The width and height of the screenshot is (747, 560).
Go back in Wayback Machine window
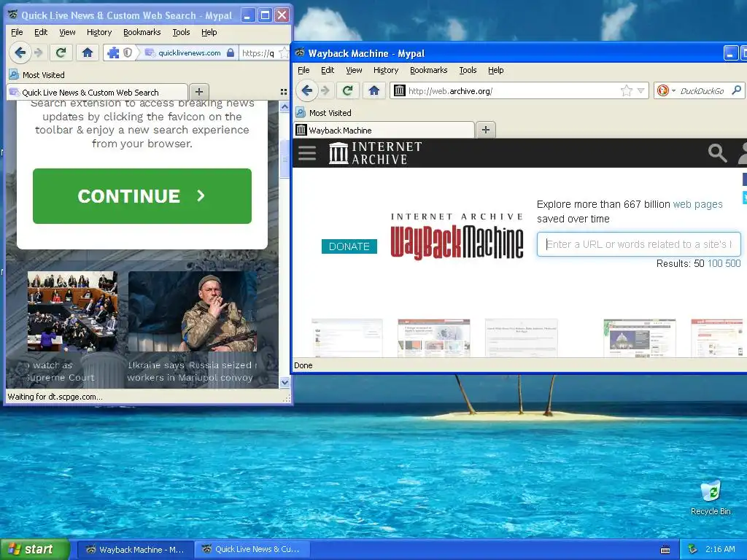point(307,90)
